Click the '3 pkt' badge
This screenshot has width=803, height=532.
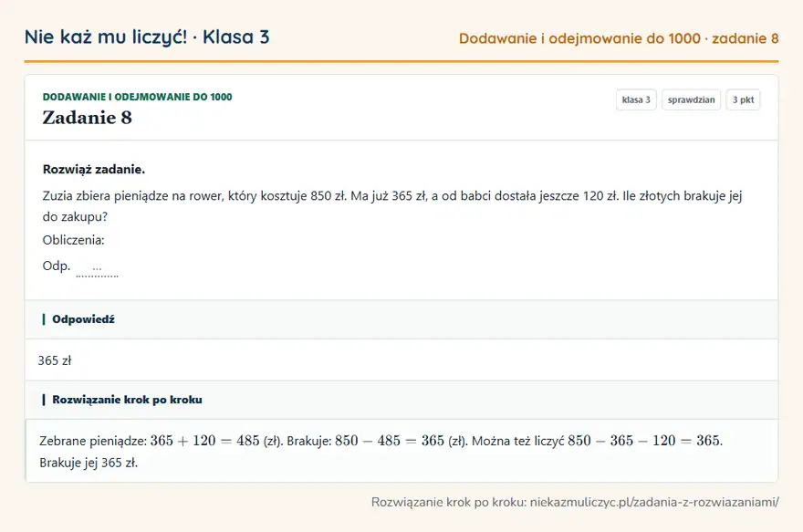tap(743, 99)
